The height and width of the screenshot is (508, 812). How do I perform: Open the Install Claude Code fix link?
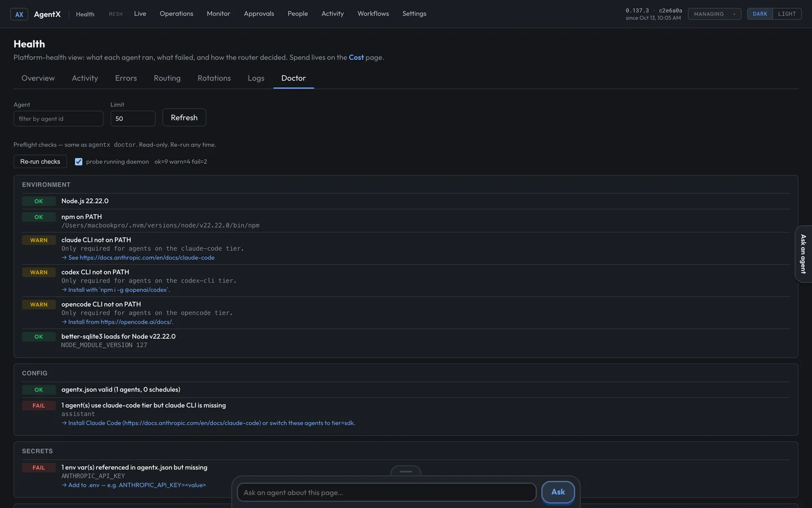coord(208,423)
